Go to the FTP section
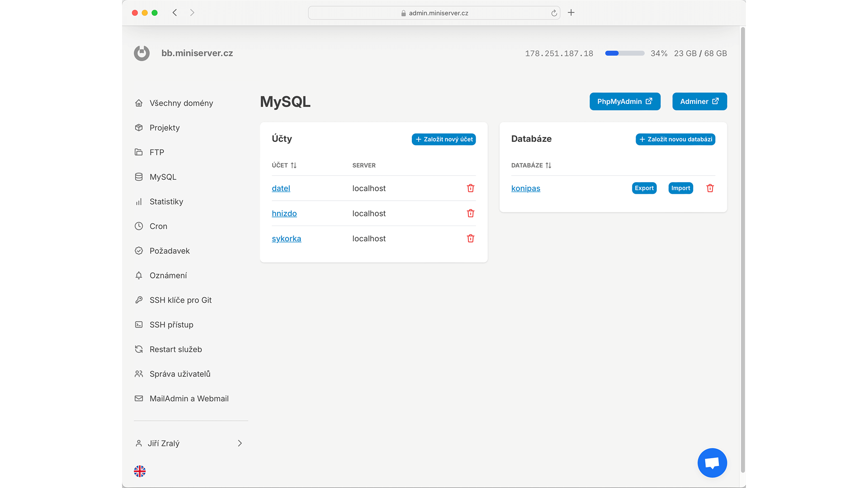The height and width of the screenshot is (488, 868). point(157,152)
